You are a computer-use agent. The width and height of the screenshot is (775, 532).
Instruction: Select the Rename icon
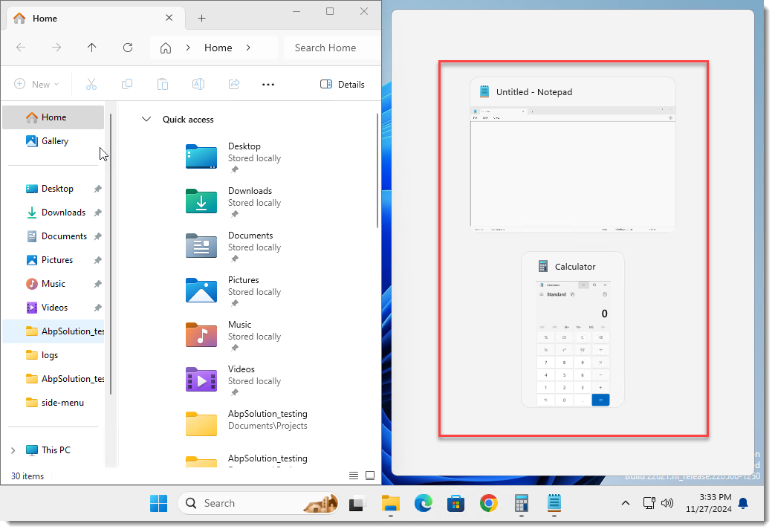[x=198, y=84]
